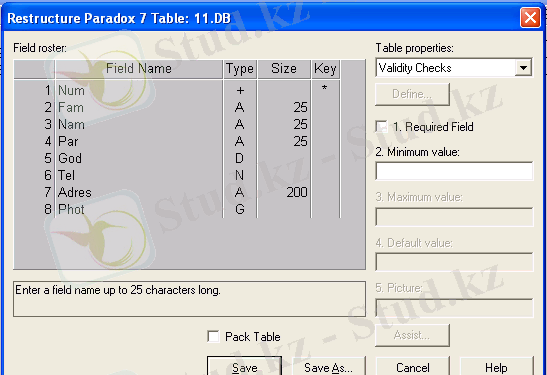547x375 pixels.
Task: Click the Cancel button
Action: pyautogui.click(x=412, y=367)
